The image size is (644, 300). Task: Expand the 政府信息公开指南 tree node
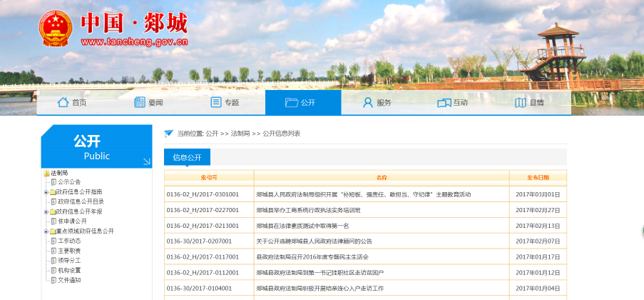[46, 192]
